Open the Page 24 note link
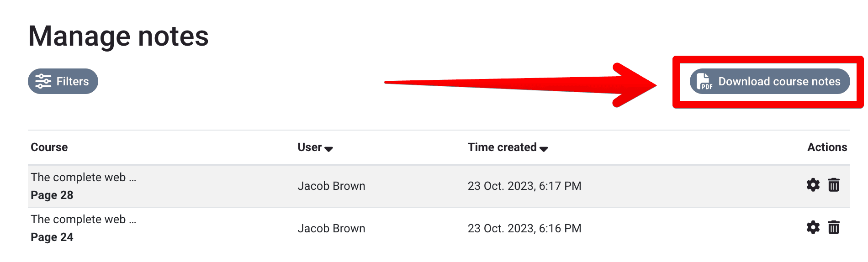Image resolution: width=868 pixels, height=262 pixels. [x=52, y=237]
